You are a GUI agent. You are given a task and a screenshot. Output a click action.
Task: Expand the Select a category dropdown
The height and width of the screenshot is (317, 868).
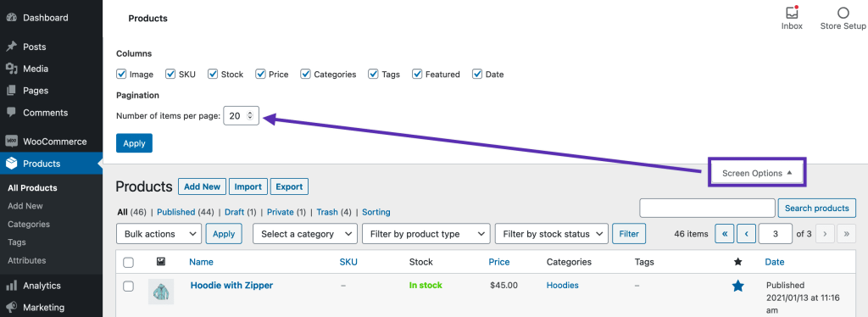305,234
